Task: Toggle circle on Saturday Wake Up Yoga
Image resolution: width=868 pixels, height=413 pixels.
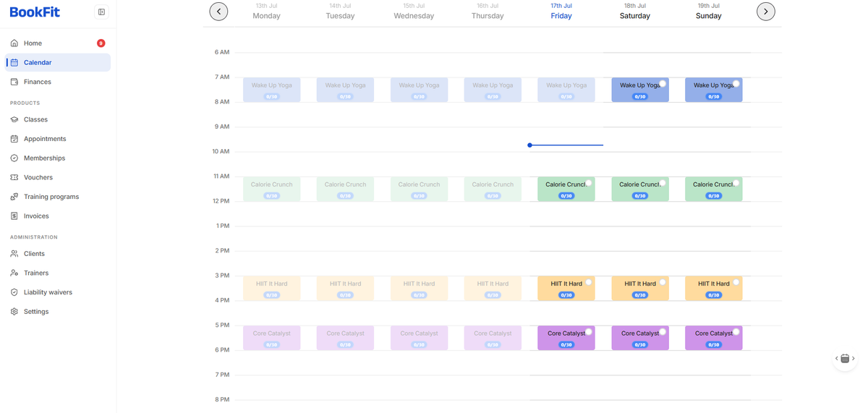Action: (663, 83)
